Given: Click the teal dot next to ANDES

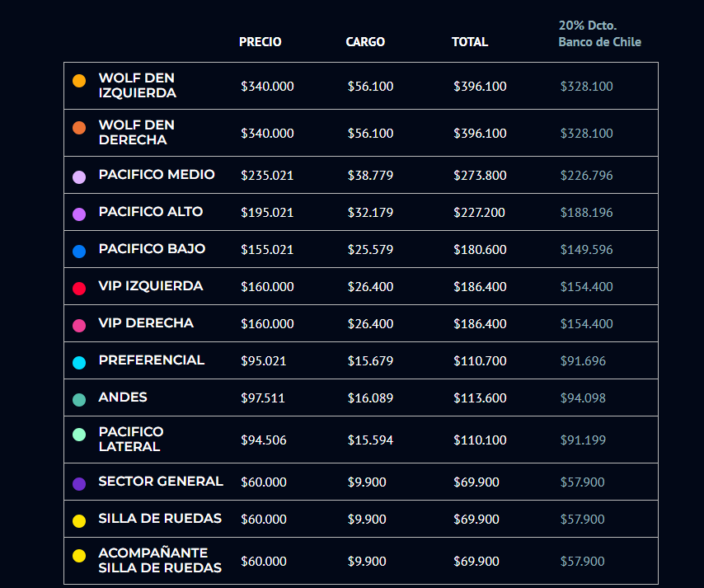Looking at the screenshot, I should 79,400.
